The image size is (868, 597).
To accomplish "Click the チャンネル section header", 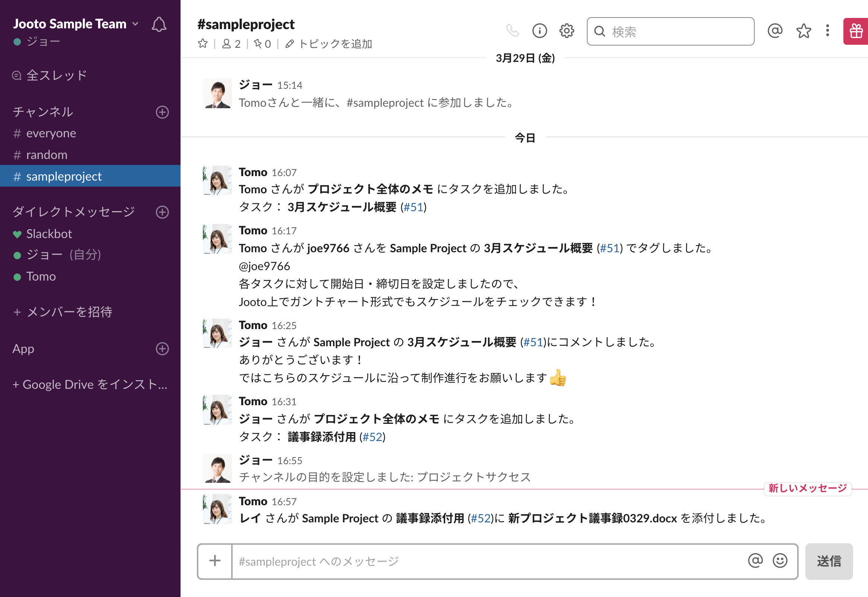I will pyautogui.click(x=43, y=112).
